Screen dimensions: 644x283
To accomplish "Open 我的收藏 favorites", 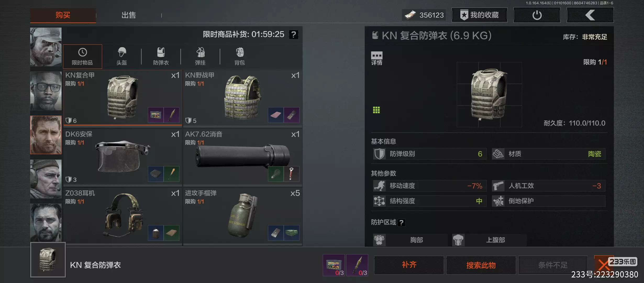I will (x=480, y=15).
